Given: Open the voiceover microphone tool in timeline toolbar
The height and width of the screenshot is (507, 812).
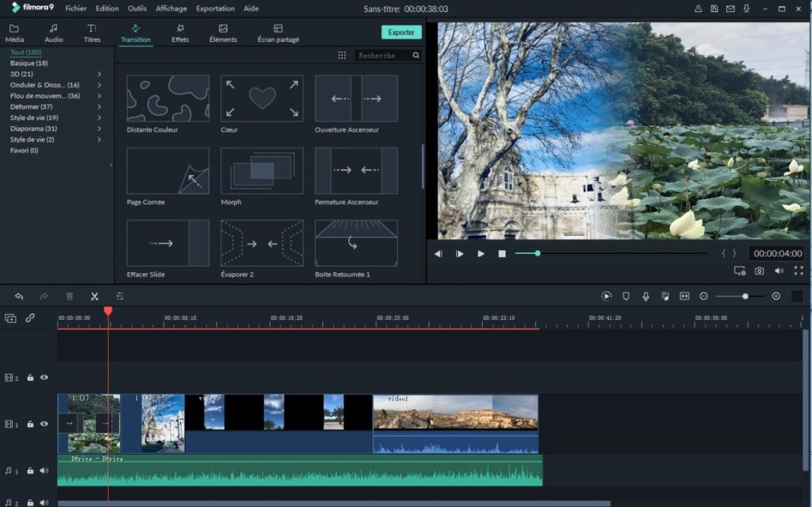Looking at the screenshot, I should tap(645, 296).
